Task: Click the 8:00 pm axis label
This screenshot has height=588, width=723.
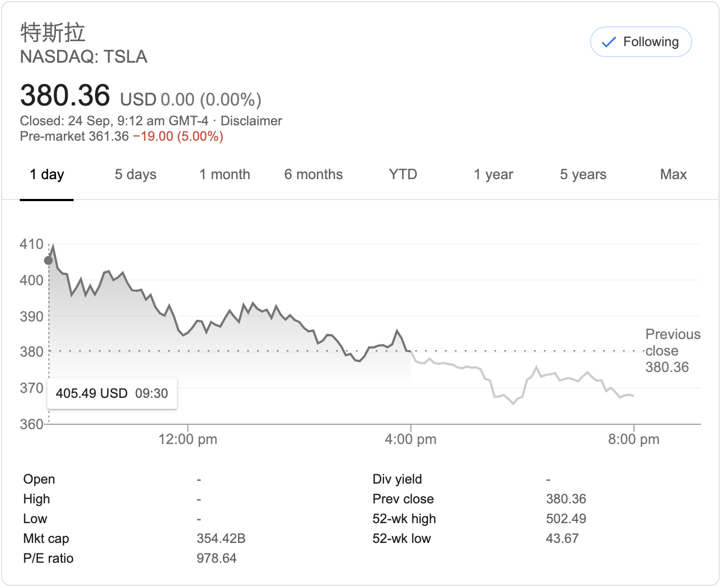Action: click(x=633, y=440)
